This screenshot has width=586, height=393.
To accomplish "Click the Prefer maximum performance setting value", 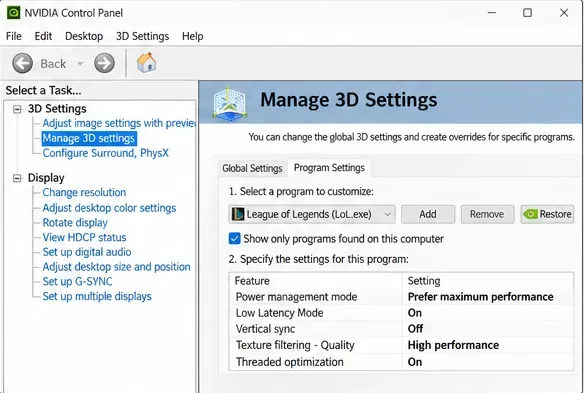I will pos(480,297).
